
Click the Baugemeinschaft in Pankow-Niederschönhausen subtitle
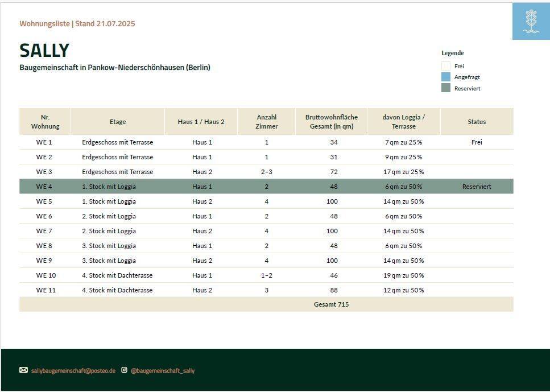[115, 67]
